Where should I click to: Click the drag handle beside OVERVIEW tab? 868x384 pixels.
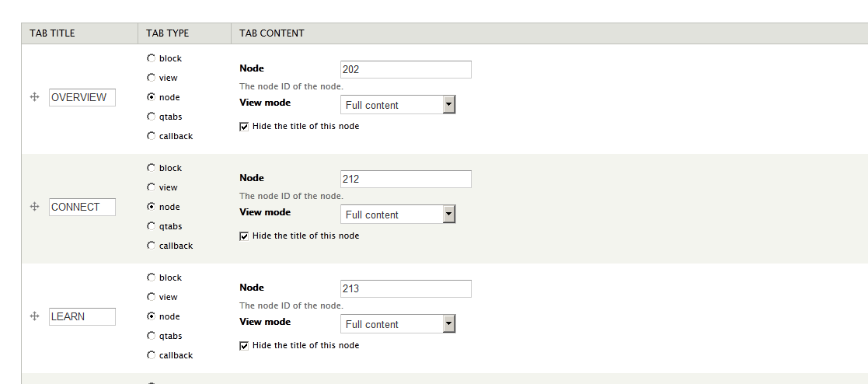pyautogui.click(x=34, y=97)
